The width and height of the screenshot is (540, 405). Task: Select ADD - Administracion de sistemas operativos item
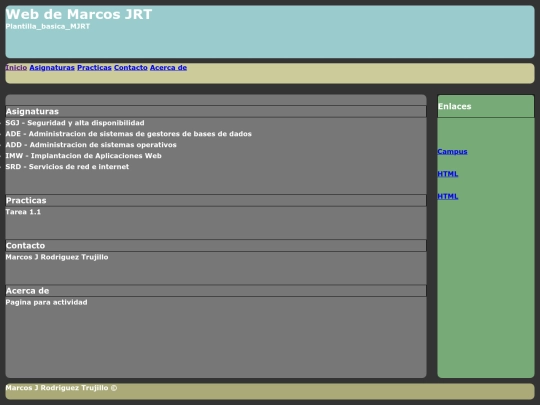(91, 145)
